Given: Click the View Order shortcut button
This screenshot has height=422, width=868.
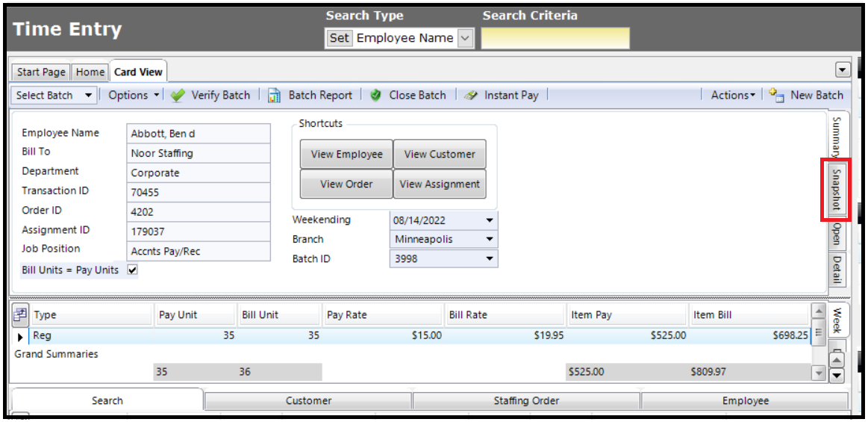Looking at the screenshot, I should pos(346,184).
